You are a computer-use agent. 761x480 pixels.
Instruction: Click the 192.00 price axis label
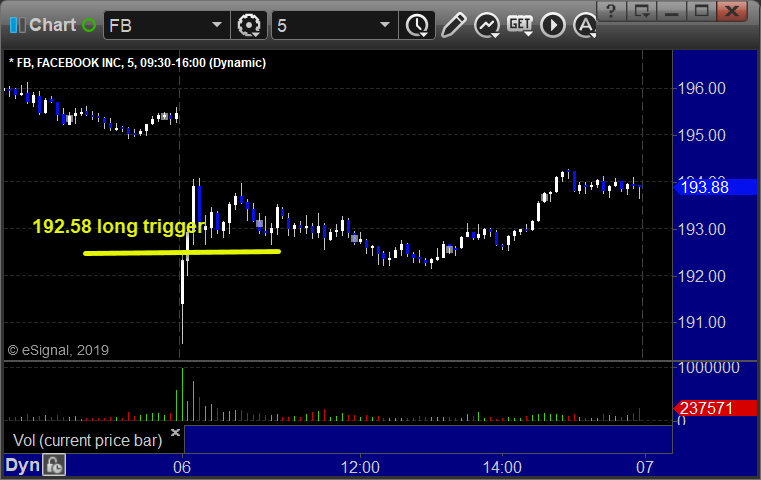(x=701, y=276)
